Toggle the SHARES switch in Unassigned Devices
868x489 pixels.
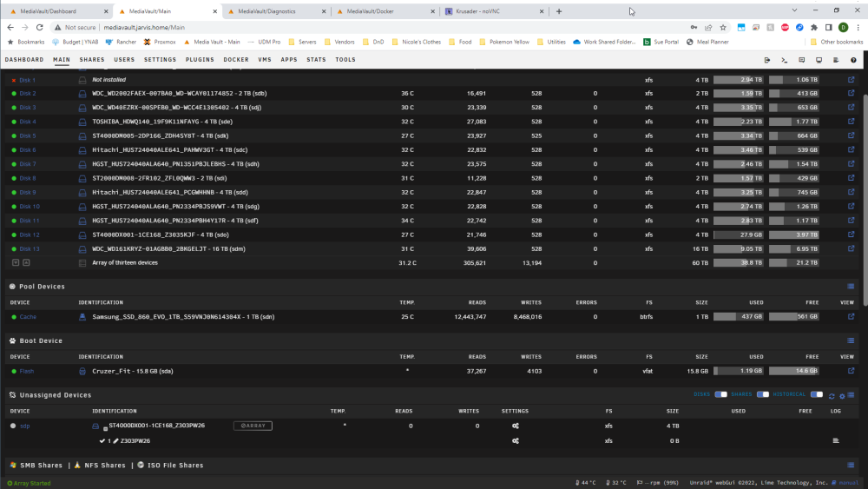point(763,394)
